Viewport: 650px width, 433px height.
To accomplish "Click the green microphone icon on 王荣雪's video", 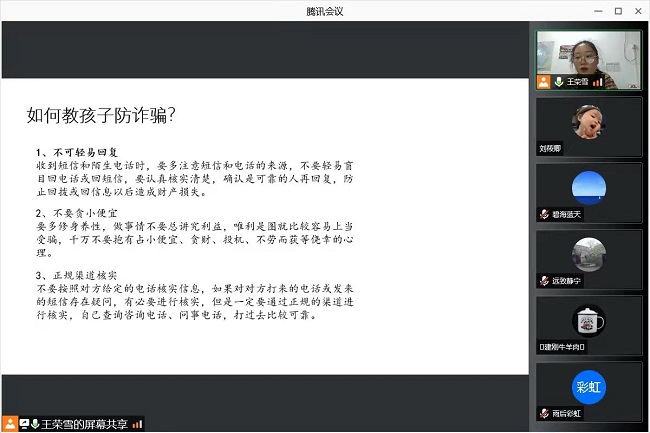I will (558, 82).
